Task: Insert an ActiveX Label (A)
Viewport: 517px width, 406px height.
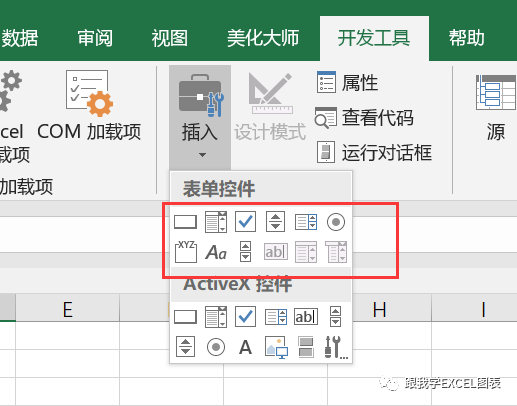Action: coord(245,347)
